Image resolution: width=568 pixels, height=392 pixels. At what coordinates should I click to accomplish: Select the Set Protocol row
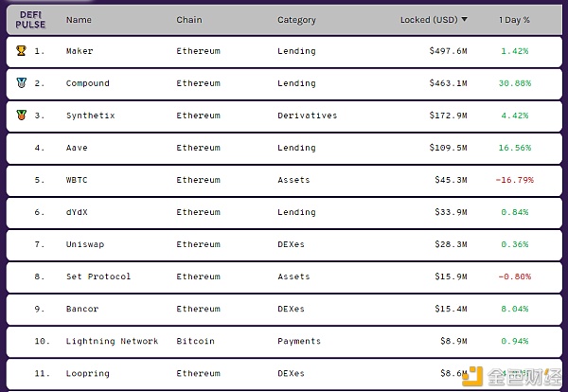[284, 276]
